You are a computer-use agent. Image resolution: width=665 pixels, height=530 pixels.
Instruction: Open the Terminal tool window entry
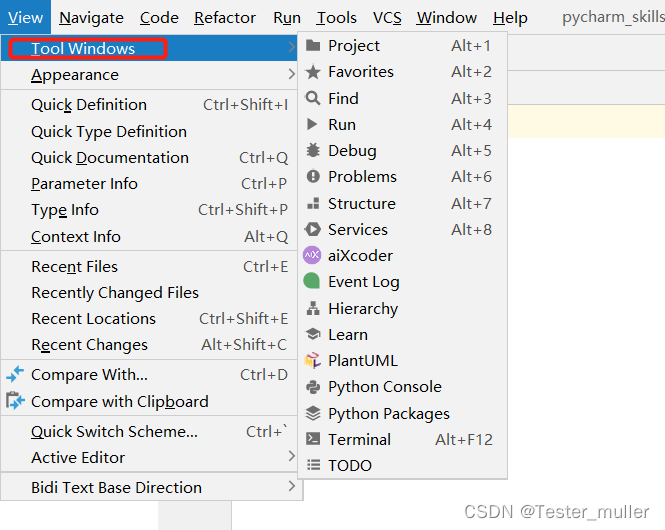pyautogui.click(x=402, y=439)
